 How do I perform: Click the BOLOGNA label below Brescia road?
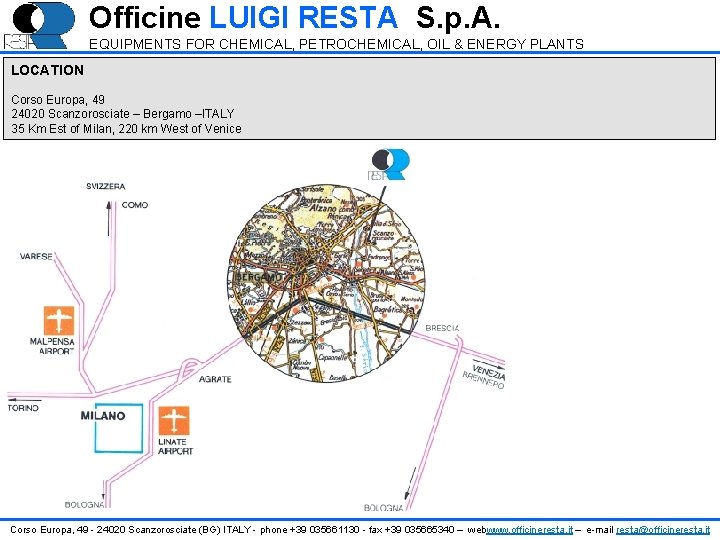coord(383,507)
